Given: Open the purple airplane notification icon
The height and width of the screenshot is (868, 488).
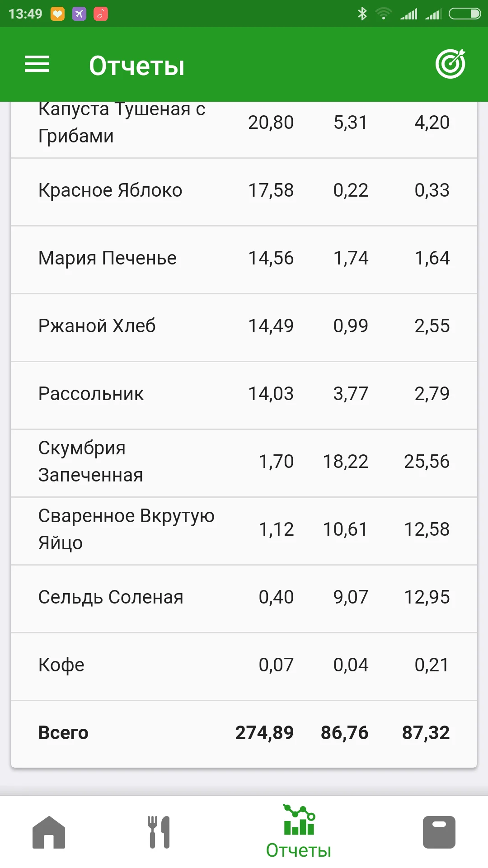Looking at the screenshot, I should pos(79,14).
